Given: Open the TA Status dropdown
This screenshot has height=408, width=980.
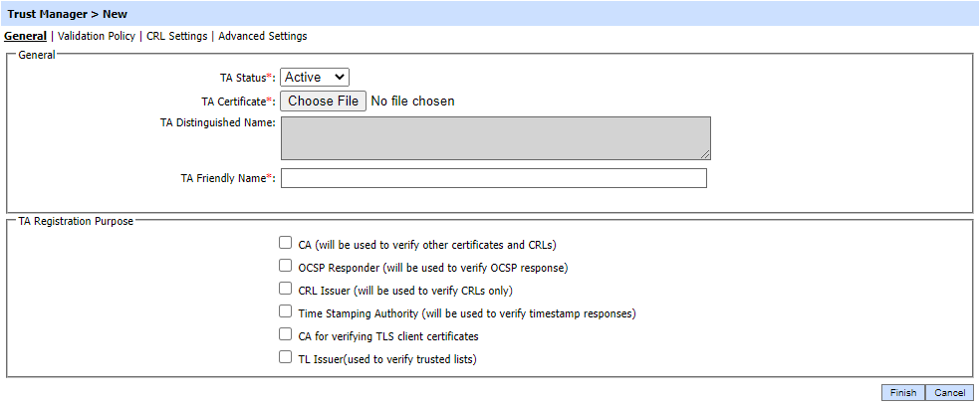Looking at the screenshot, I should pos(315,77).
